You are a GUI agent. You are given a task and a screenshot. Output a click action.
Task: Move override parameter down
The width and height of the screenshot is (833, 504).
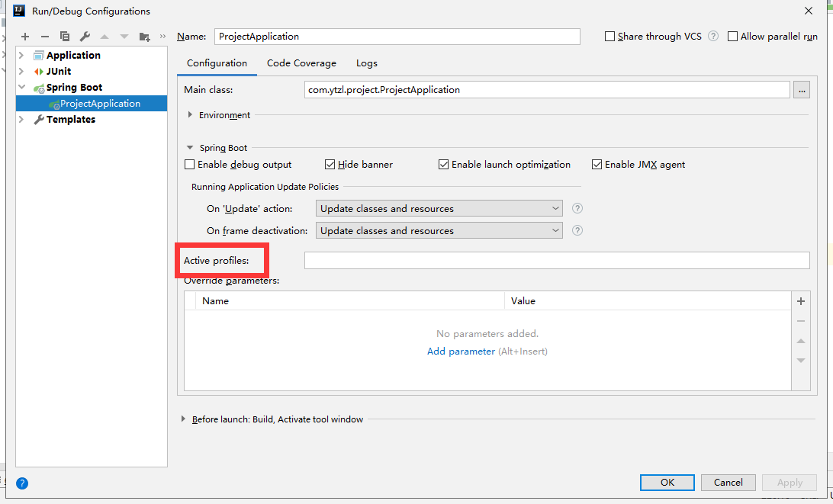[801, 361]
